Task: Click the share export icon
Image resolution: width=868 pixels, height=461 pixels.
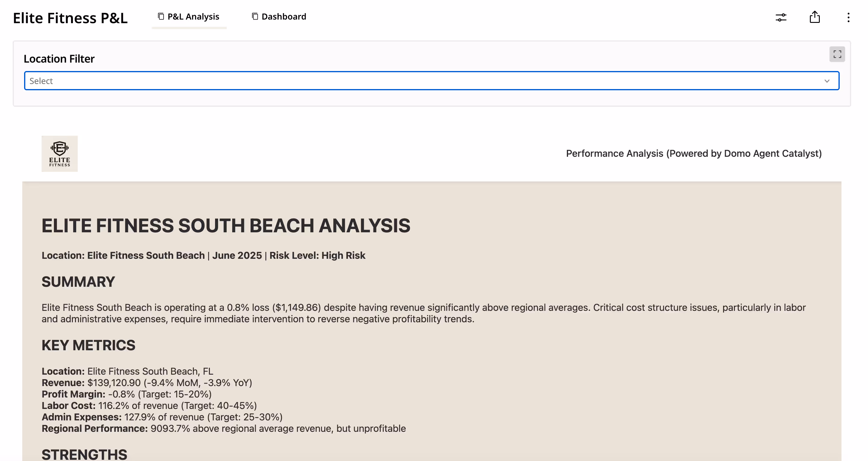Action: pos(814,17)
